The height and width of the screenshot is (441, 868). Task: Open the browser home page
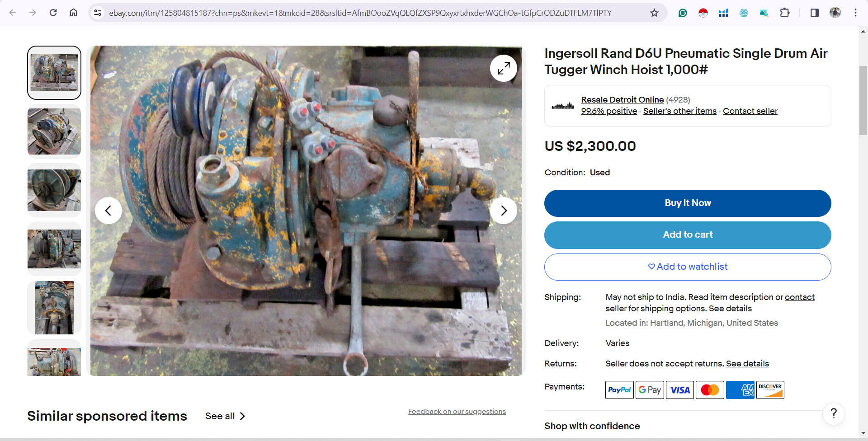pos(73,13)
